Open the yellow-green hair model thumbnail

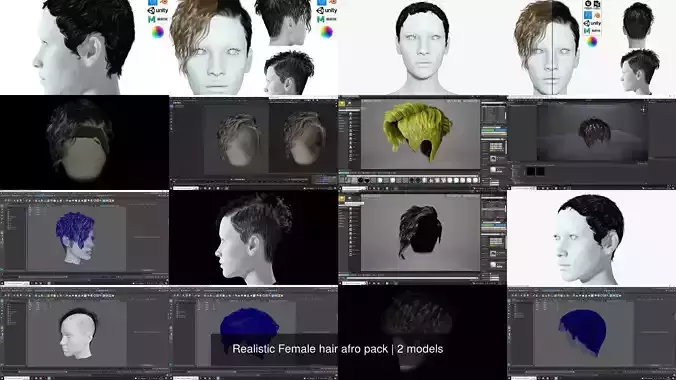(422, 142)
